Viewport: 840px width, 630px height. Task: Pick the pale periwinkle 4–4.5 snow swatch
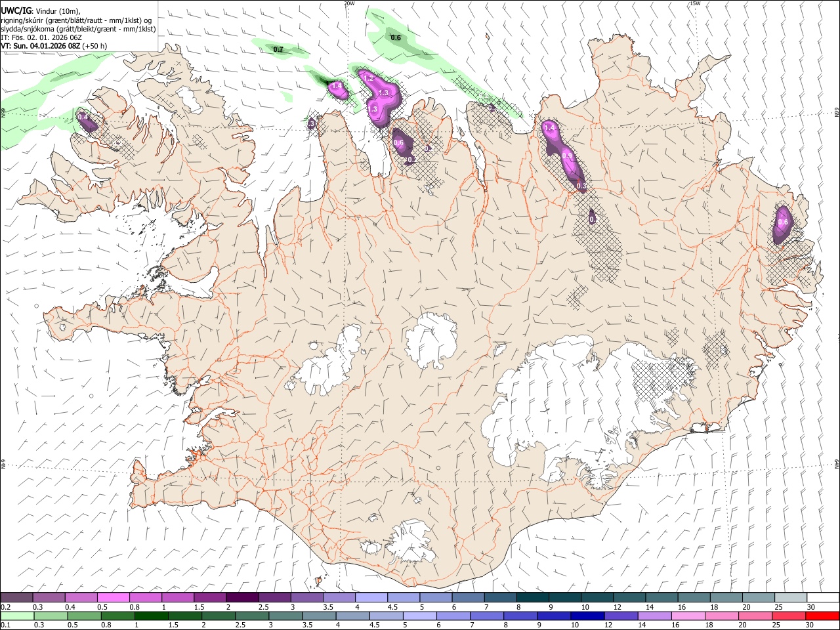pyautogui.click(x=371, y=598)
